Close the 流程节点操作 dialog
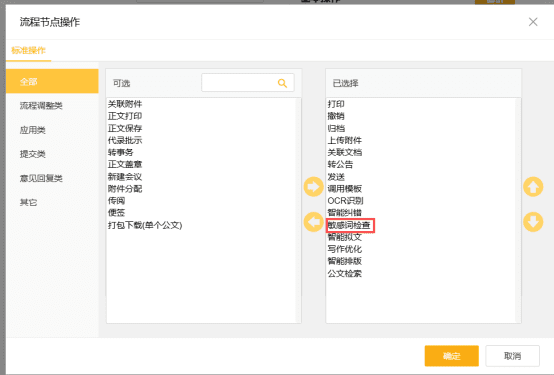Image resolution: width=554 pixels, height=375 pixels. 533,22
